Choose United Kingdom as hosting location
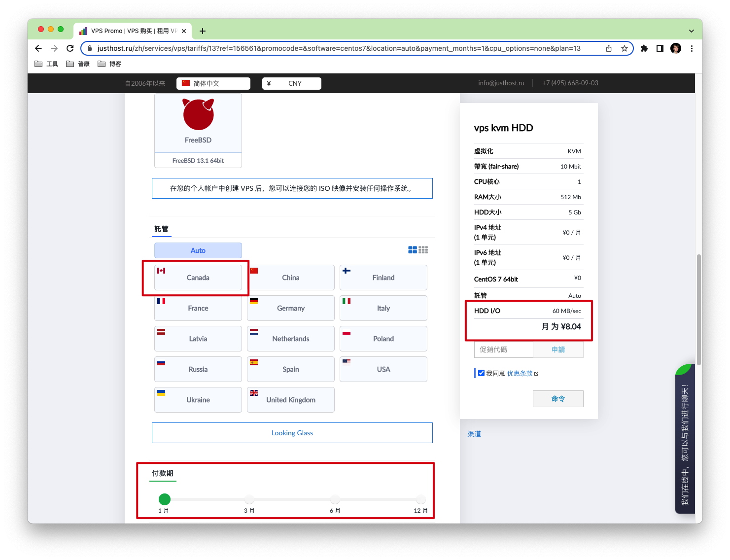Screen dimensions: 730x560 (x=290, y=399)
